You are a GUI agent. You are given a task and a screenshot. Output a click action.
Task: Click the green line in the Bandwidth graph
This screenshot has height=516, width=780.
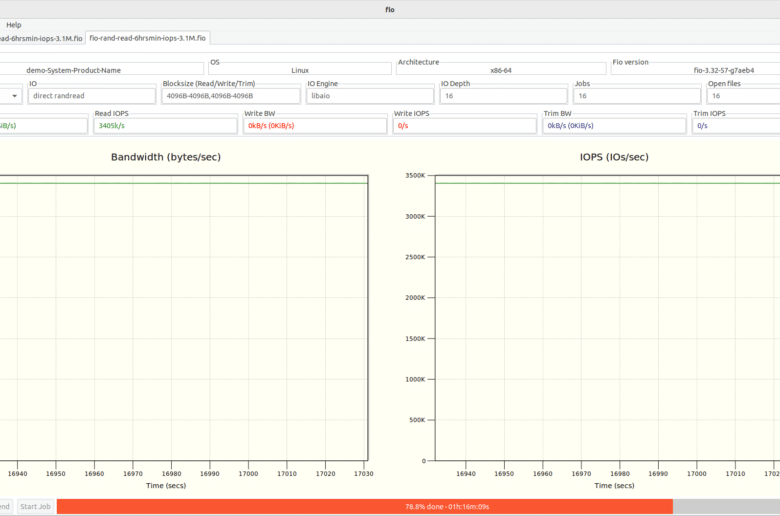pyautogui.click(x=184, y=183)
